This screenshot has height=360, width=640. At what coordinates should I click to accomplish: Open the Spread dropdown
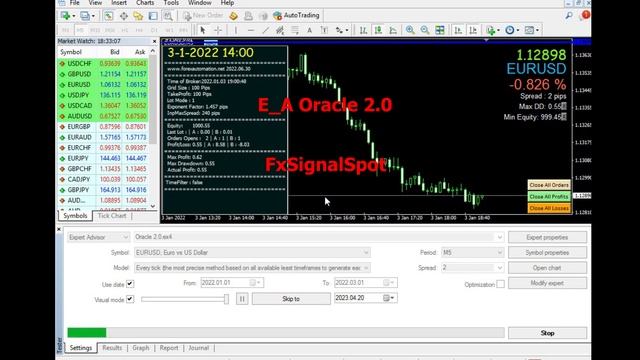473,268
